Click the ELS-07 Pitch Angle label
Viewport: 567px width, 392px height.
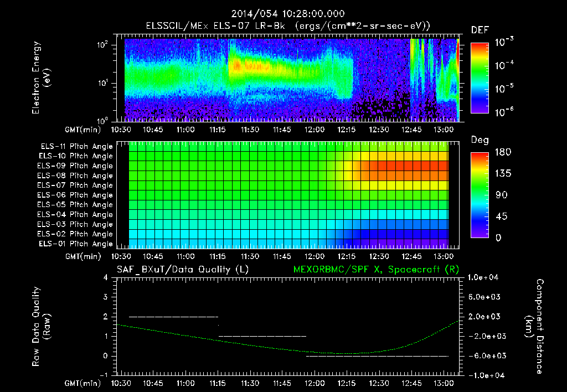(x=75, y=185)
